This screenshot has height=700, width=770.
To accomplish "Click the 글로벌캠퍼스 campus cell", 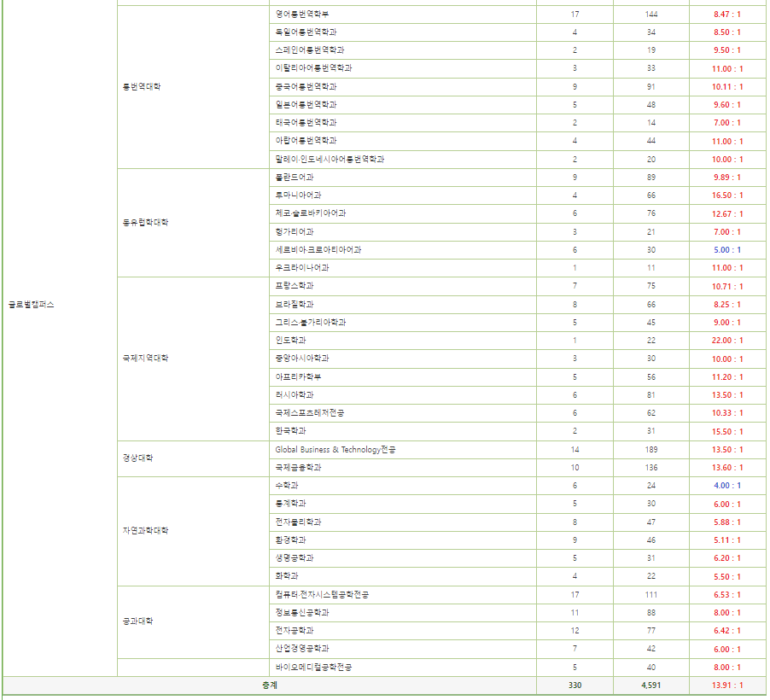I will [31, 305].
